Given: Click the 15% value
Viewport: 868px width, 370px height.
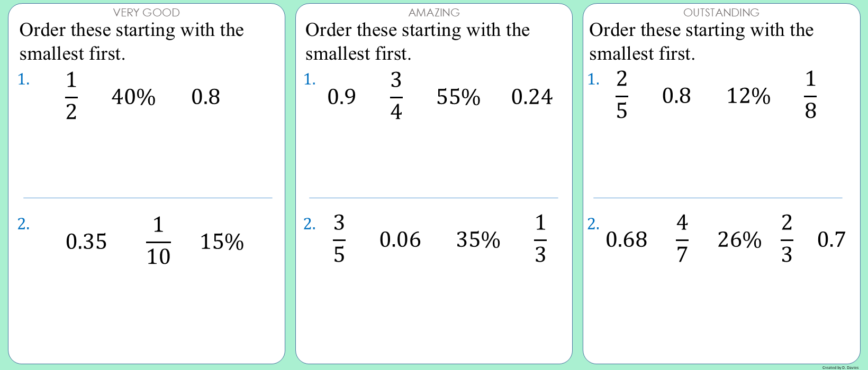Looking at the screenshot, I should click(222, 242).
